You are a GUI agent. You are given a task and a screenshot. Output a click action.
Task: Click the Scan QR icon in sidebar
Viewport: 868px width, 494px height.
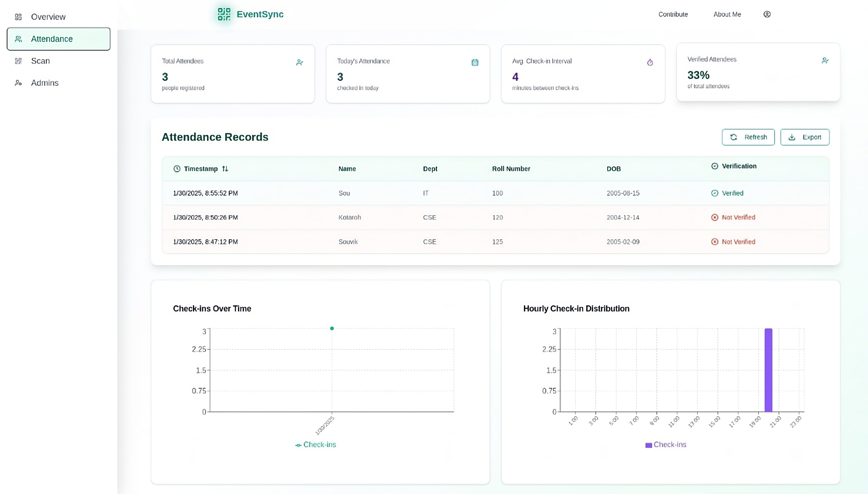point(18,61)
